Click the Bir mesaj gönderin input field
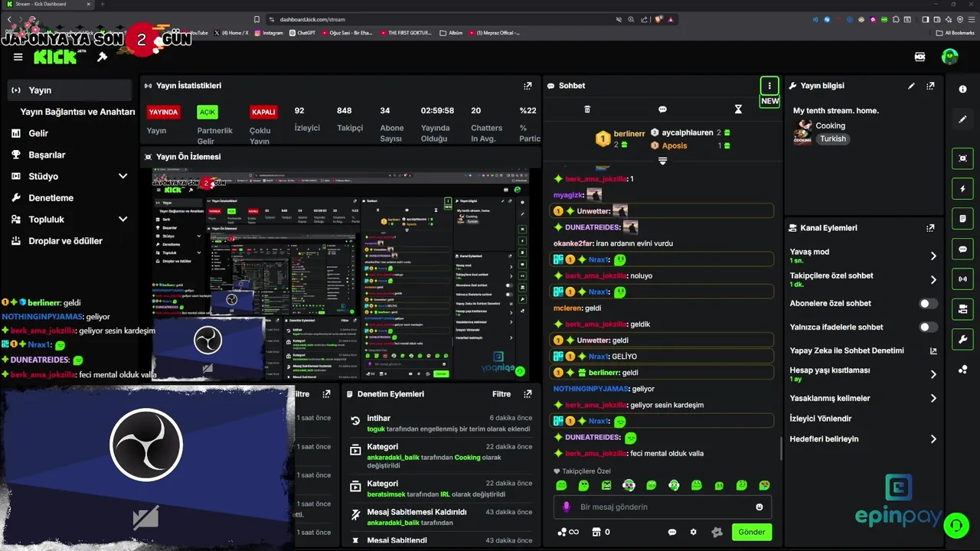980x551 pixels. click(x=662, y=507)
